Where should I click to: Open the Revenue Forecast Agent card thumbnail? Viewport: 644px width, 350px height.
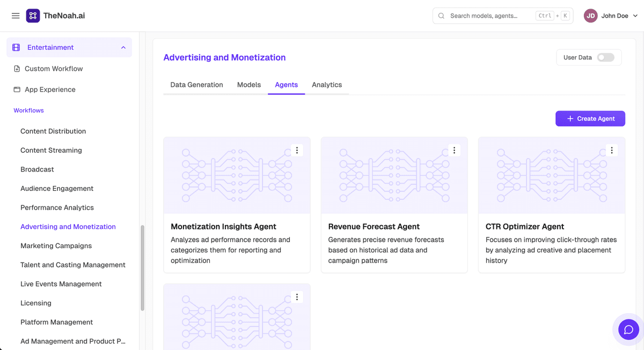394,175
